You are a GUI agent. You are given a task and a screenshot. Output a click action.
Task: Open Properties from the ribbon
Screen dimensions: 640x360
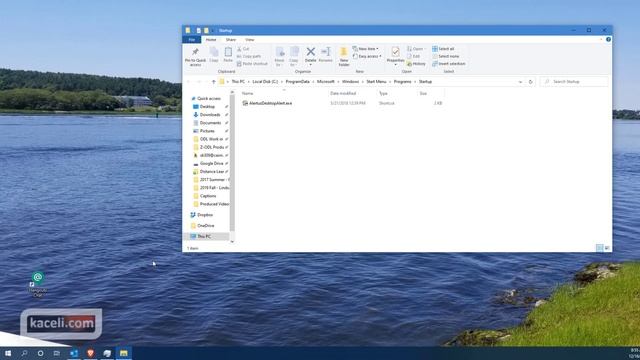click(x=395, y=55)
